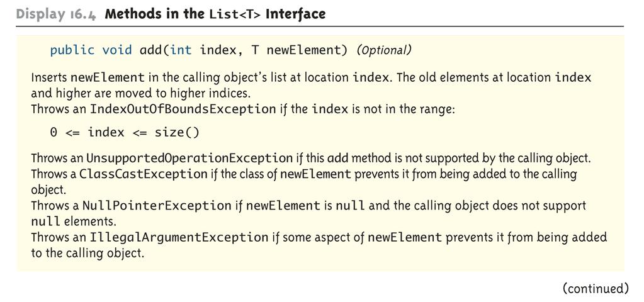Click the 'NullPointerException' code text

[157, 205]
